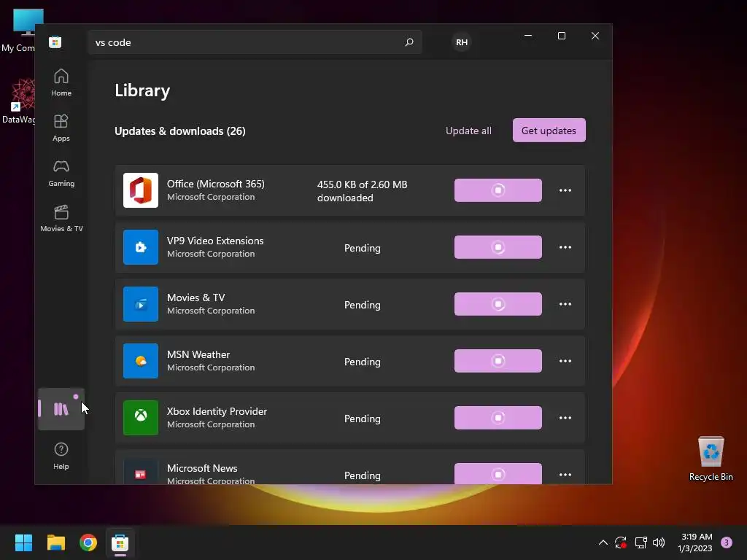Open more options for Microsoft News
Viewport: 747px width, 560px height.
tap(565, 474)
